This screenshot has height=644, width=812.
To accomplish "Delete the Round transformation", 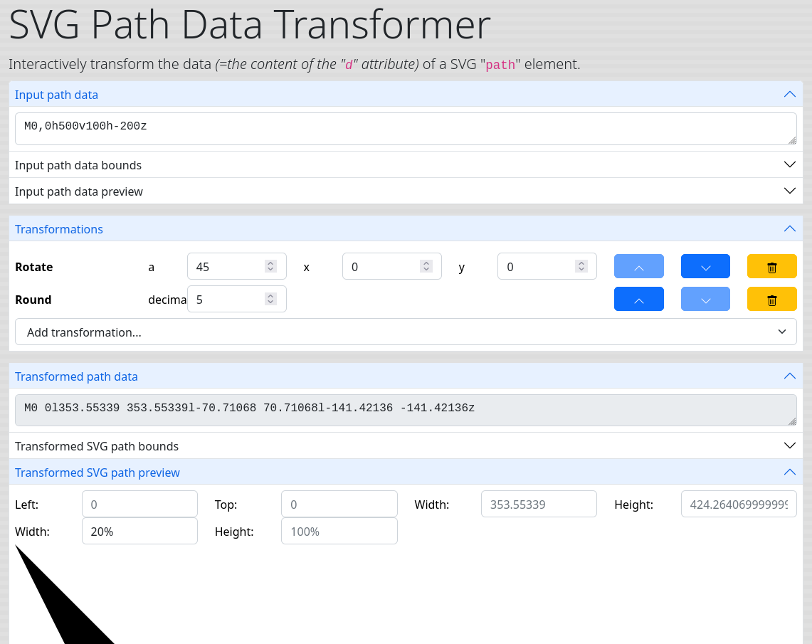I will tap(771, 299).
